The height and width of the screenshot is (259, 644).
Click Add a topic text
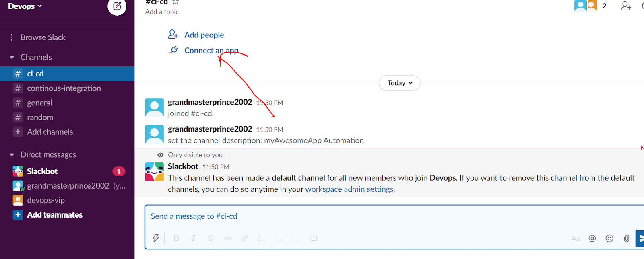pos(162,12)
